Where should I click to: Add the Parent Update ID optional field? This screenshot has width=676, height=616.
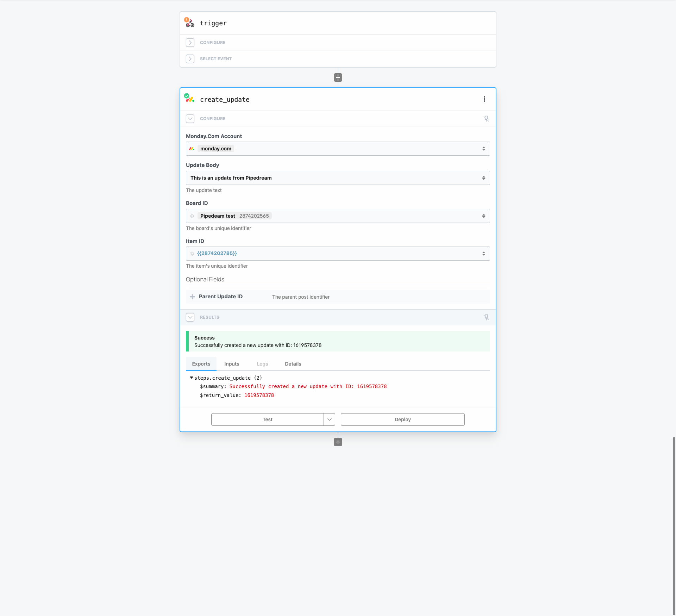click(x=193, y=297)
